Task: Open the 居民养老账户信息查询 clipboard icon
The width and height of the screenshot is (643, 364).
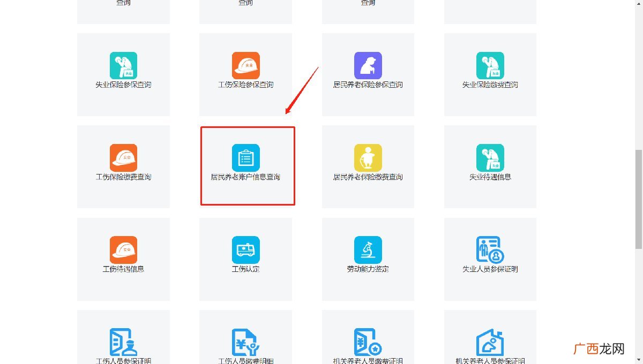Action: coord(246,158)
